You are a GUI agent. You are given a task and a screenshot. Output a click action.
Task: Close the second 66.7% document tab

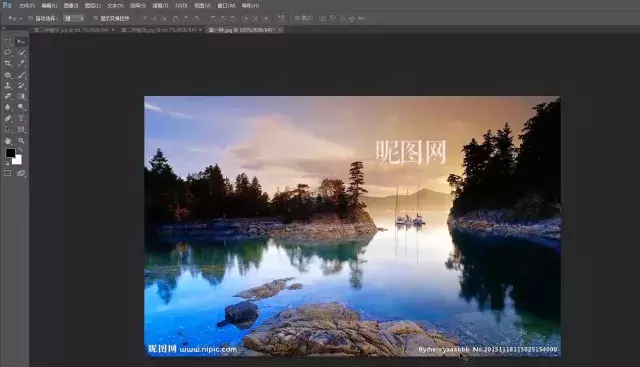pos(200,30)
